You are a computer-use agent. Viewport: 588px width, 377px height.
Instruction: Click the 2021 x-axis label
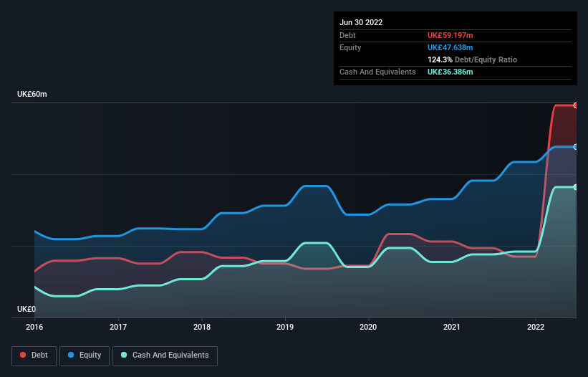tap(452, 327)
